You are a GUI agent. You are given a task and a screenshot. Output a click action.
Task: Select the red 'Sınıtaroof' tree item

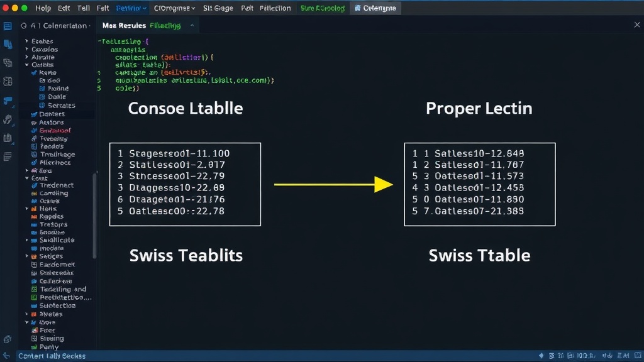(55, 131)
